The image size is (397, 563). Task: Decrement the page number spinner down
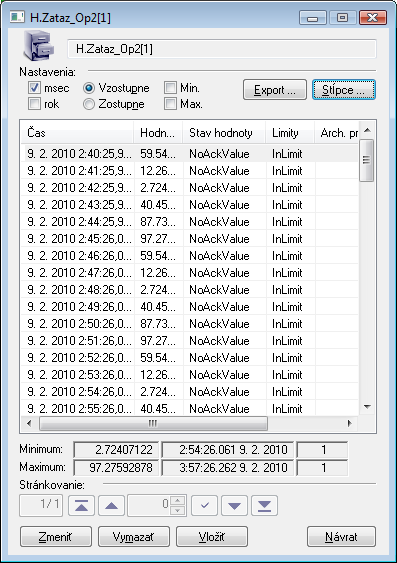point(178,511)
